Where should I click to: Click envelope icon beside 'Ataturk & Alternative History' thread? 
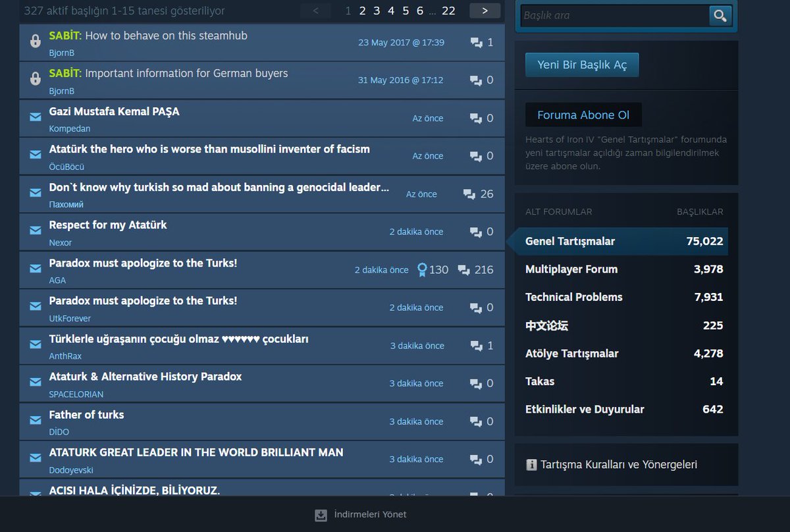pos(36,383)
